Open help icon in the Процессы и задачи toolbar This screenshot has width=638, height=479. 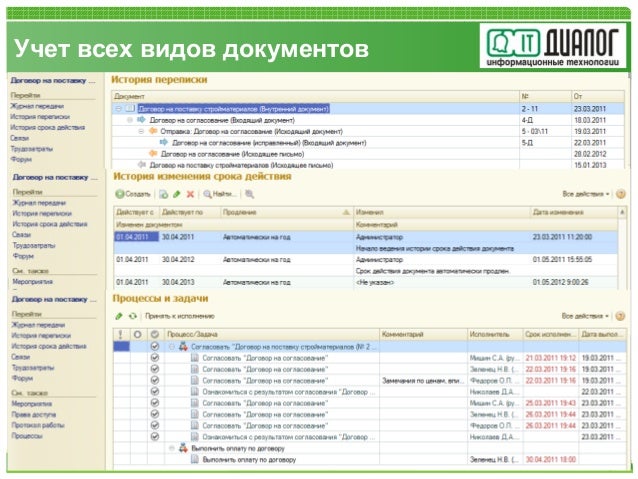coord(620,316)
